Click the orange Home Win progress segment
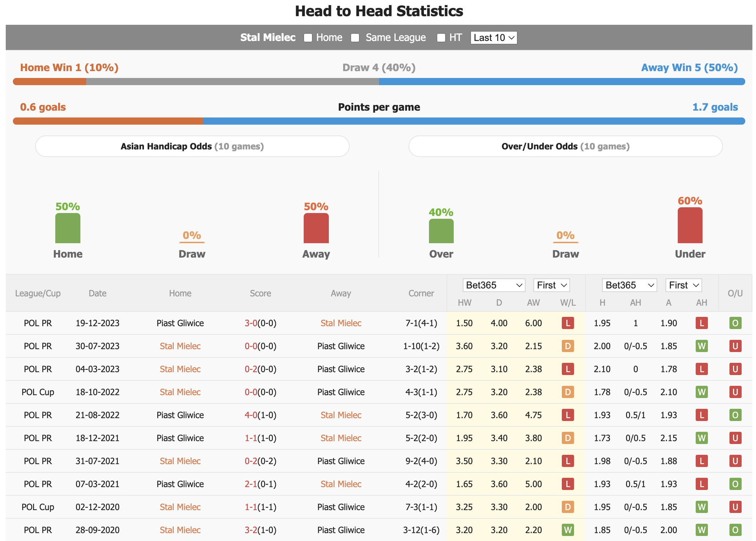This screenshot has width=756, height=541. (50, 82)
